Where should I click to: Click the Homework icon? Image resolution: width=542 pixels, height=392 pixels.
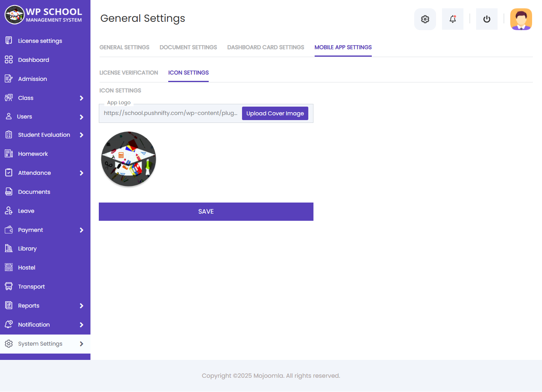pos(9,153)
